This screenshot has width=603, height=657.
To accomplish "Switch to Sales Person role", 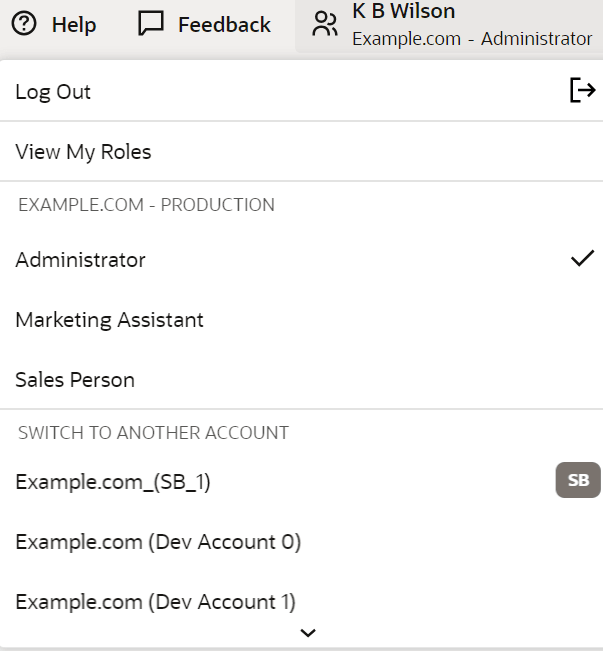I will (x=301, y=380).
